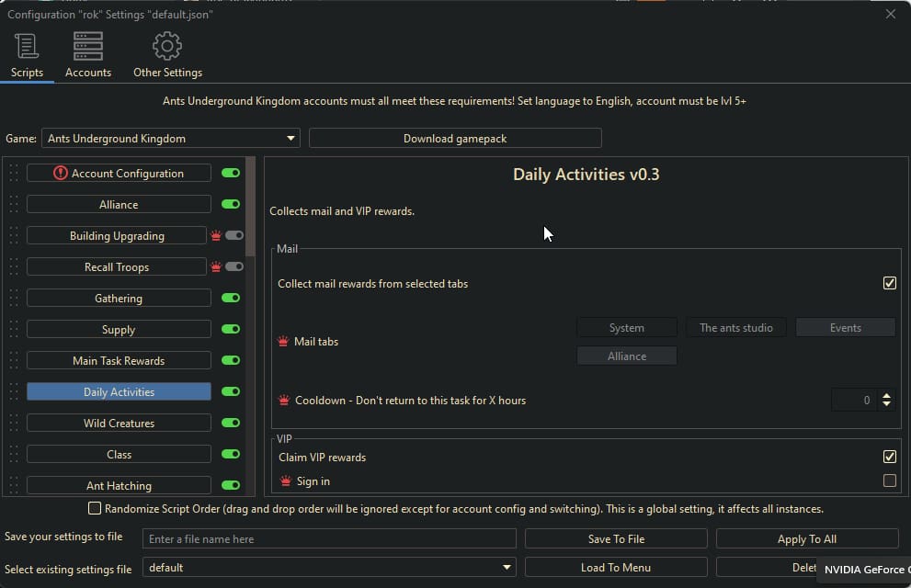Disable the Gathering script toggle
Screen dimensions: 911x588
231,299
